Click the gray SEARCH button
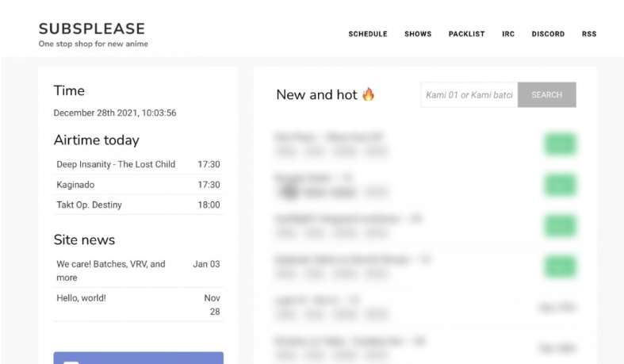624x364 pixels. [x=547, y=94]
